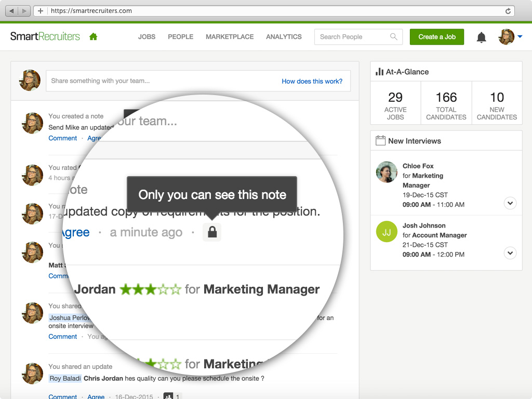This screenshot has height=399, width=532.
Task: Open the Chloe Fox candidate name
Action: (x=418, y=166)
